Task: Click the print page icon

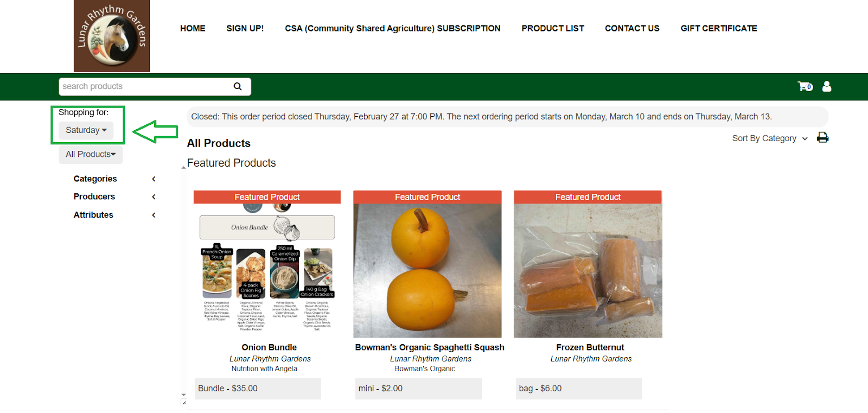Action: coord(823,137)
